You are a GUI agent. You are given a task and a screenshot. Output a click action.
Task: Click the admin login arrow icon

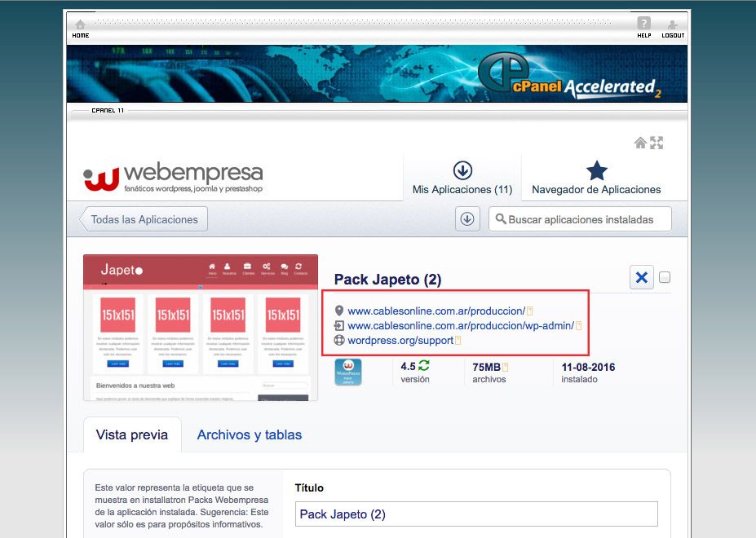point(339,325)
